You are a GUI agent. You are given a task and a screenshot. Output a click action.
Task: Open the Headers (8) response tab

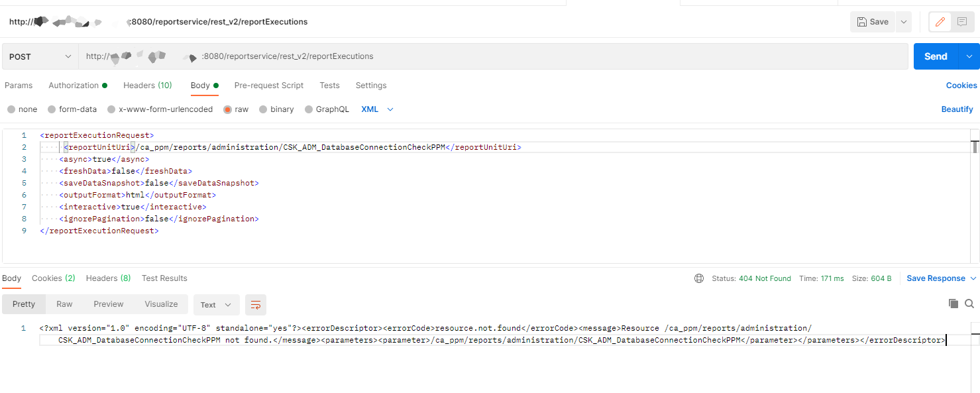pos(107,278)
